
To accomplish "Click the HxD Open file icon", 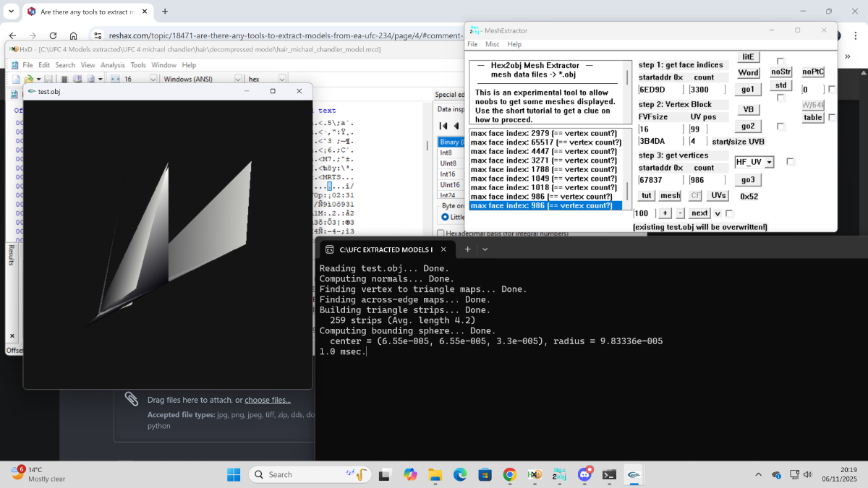I will tap(28, 79).
